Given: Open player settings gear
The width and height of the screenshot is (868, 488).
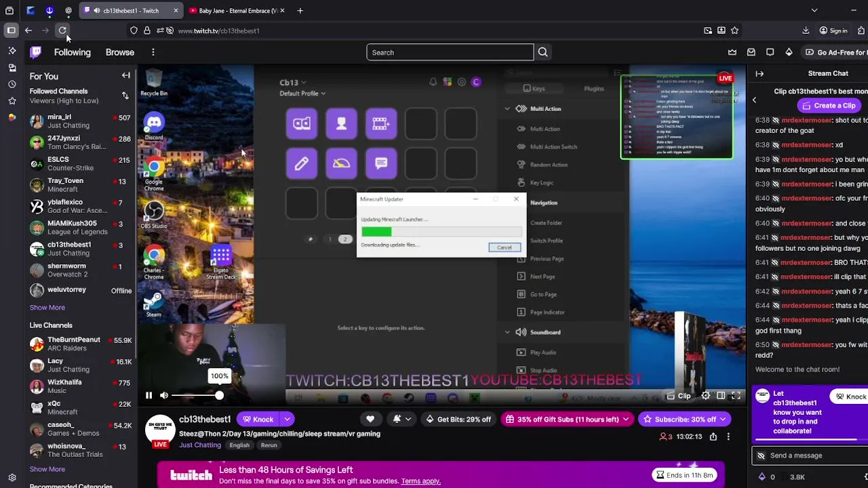Looking at the screenshot, I should click(705, 396).
